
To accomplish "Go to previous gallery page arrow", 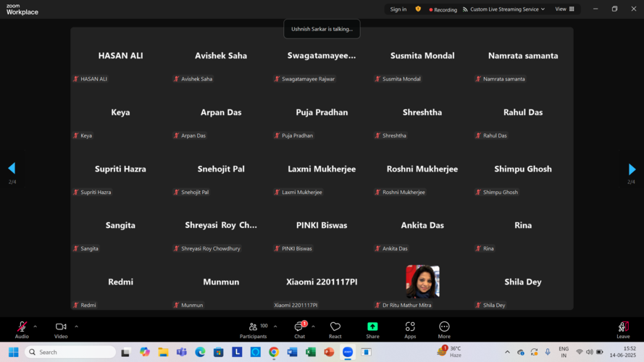I will point(12,169).
